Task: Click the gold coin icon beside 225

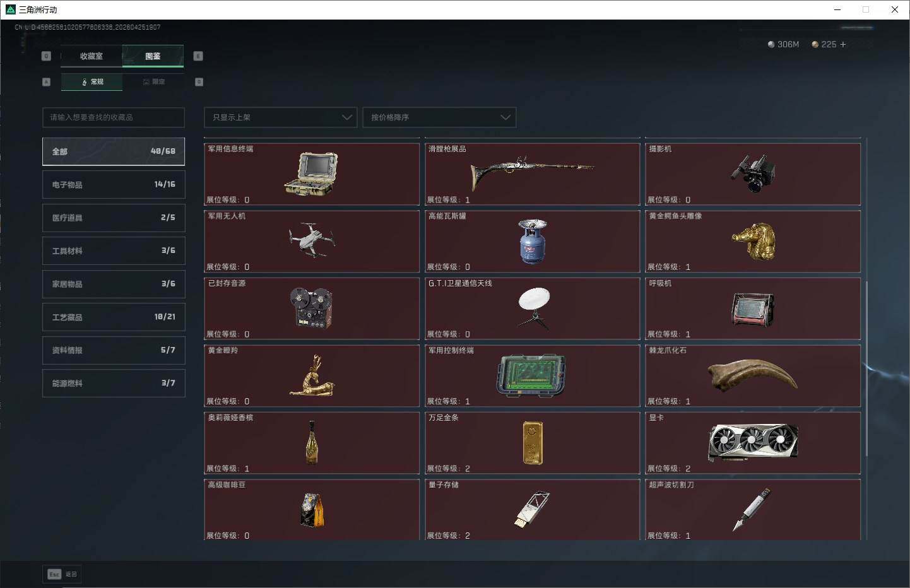Action: tap(815, 44)
